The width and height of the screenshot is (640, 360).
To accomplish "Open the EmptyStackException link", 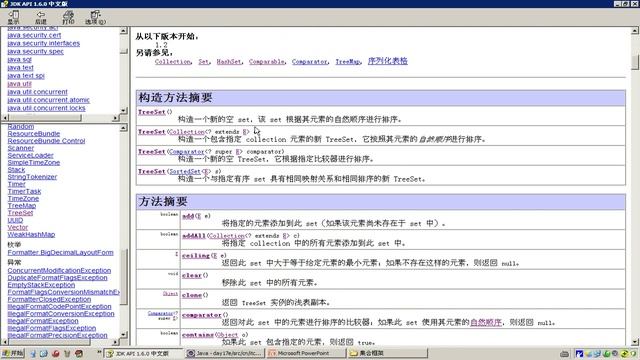I will click(41, 285).
